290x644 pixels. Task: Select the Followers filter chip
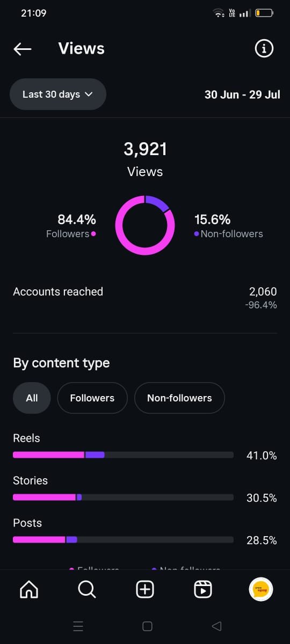coord(92,398)
